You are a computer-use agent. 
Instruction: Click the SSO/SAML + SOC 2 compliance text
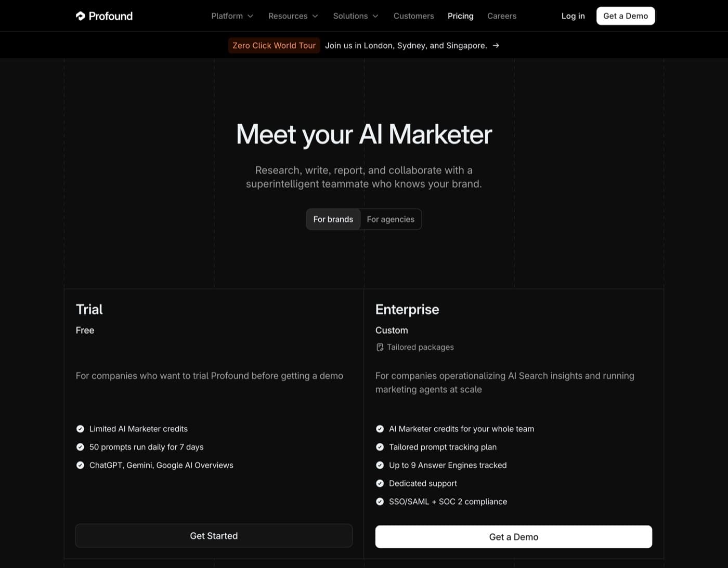tap(448, 501)
